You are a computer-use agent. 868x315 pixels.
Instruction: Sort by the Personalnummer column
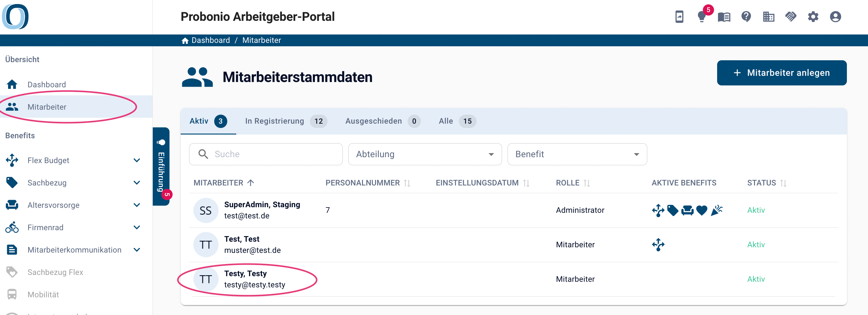368,182
